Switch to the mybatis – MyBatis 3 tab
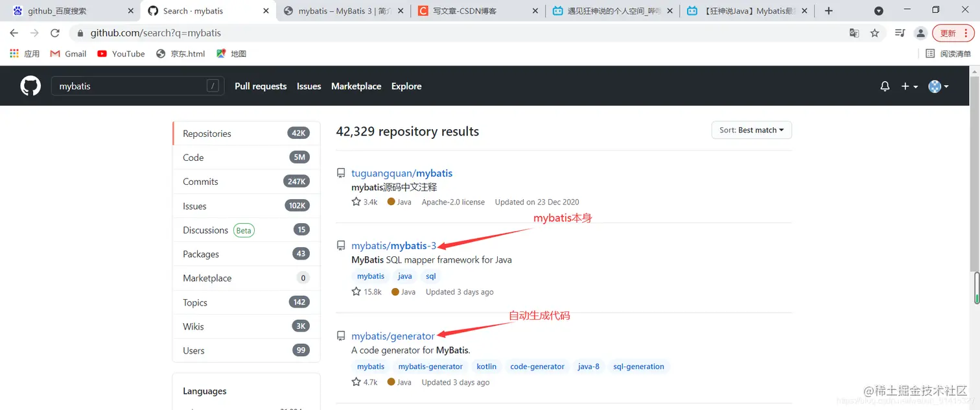Screen dimensions: 980x410 tap(343, 11)
